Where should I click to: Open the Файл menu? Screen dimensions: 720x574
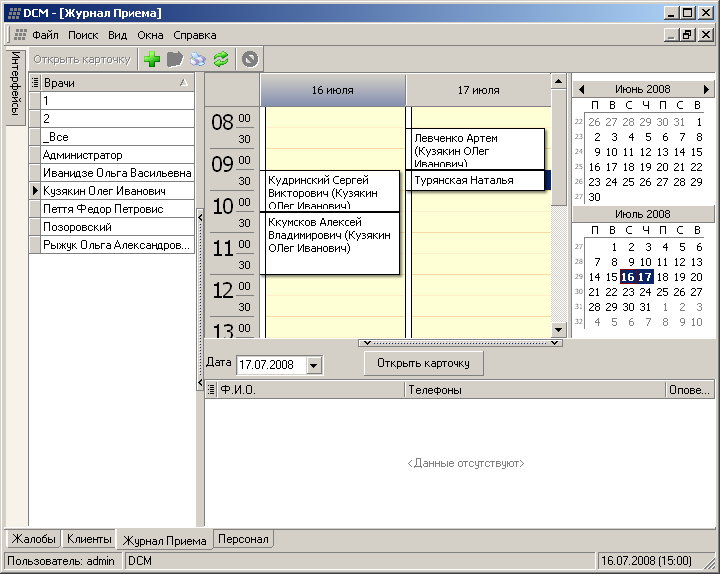(45, 35)
